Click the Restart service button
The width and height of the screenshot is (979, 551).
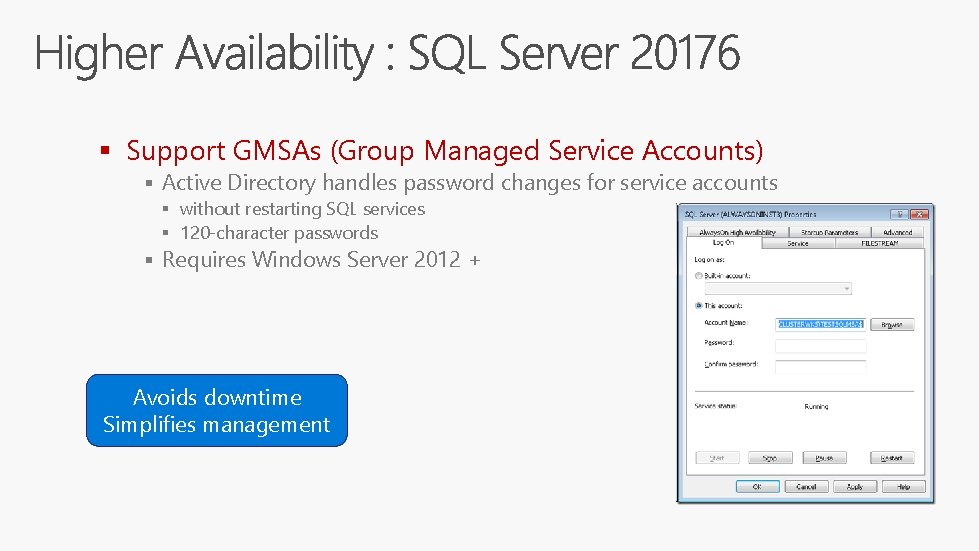click(892, 458)
